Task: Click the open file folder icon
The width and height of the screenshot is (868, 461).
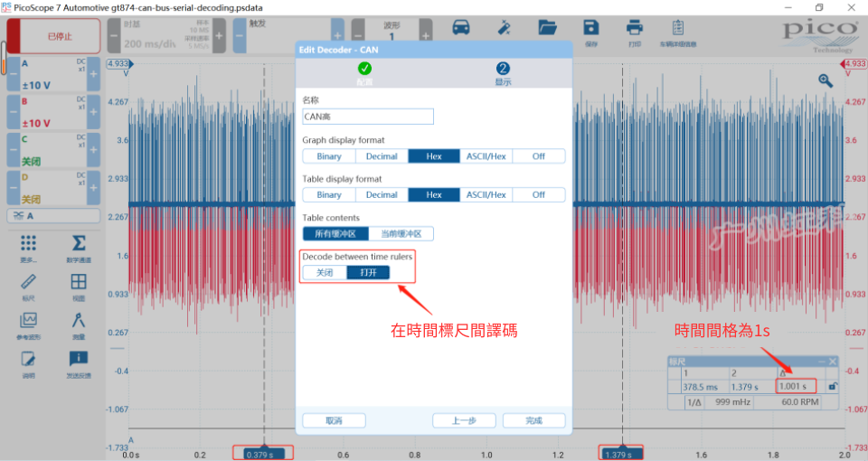Action: point(547,28)
